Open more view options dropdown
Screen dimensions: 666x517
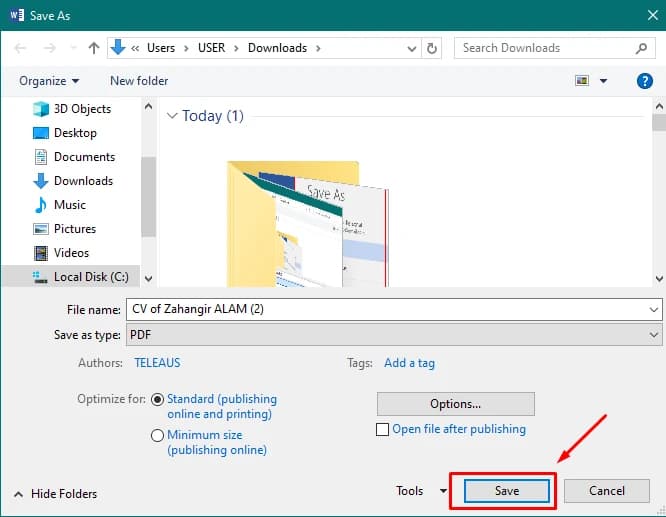(x=603, y=81)
